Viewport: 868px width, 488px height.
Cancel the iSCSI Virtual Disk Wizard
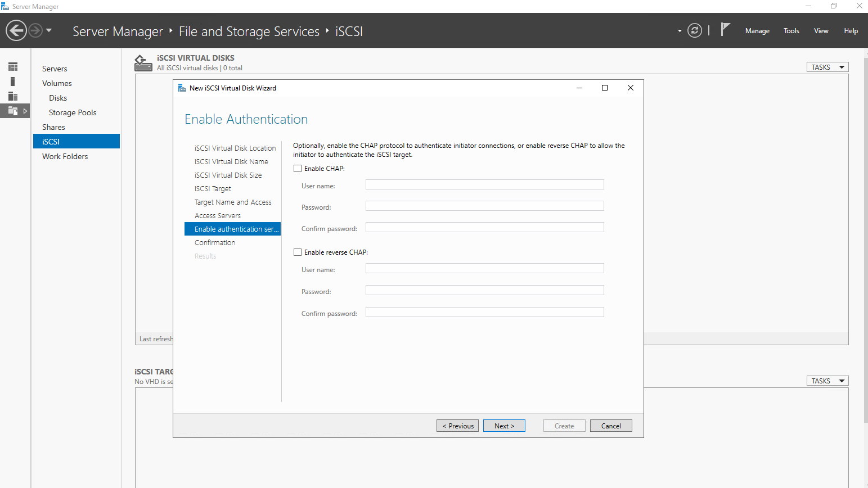click(611, 426)
